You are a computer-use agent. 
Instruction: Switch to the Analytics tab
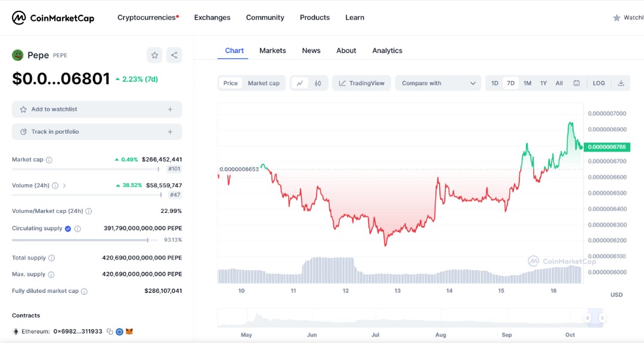[388, 51]
